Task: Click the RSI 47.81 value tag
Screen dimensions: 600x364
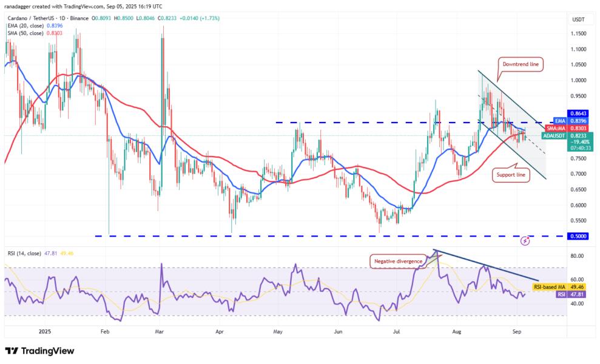Action: coord(571,294)
